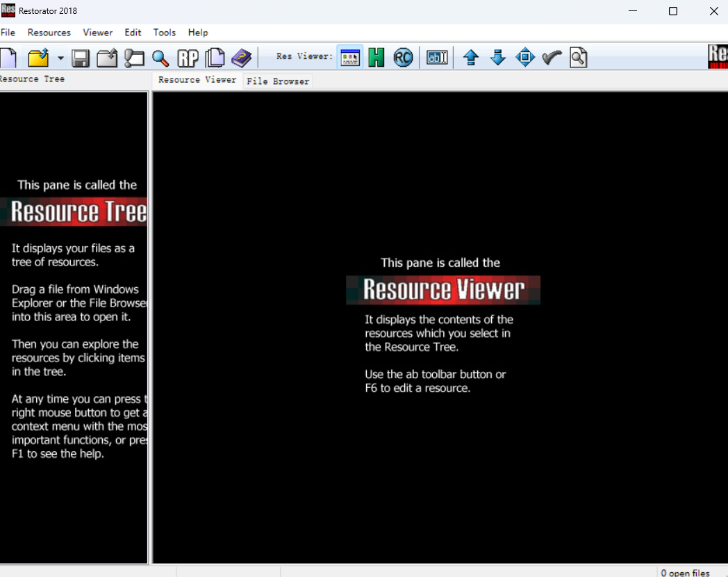Screen dimensions: 728x577
Task: Minimize the Restorator 2018 window
Action: (x=633, y=10)
